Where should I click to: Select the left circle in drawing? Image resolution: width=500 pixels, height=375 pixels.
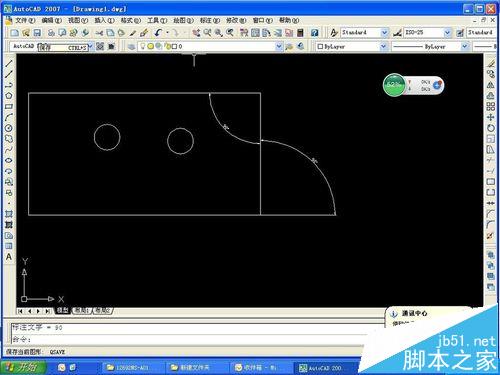[x=107, y=137]
